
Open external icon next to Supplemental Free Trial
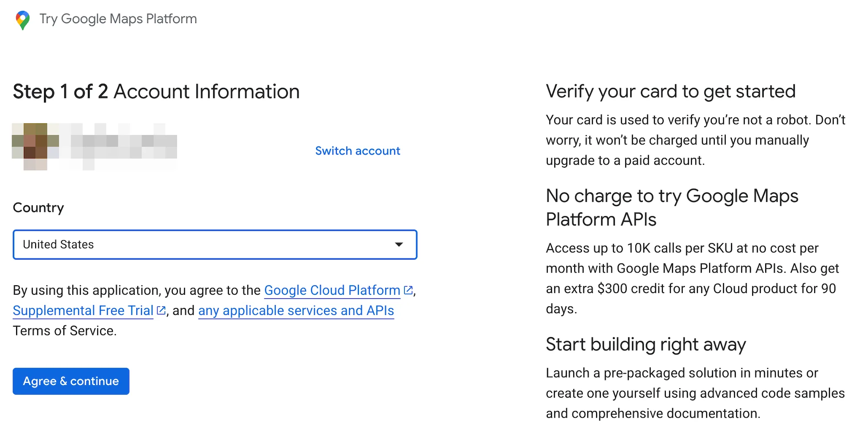click(161, 310)
